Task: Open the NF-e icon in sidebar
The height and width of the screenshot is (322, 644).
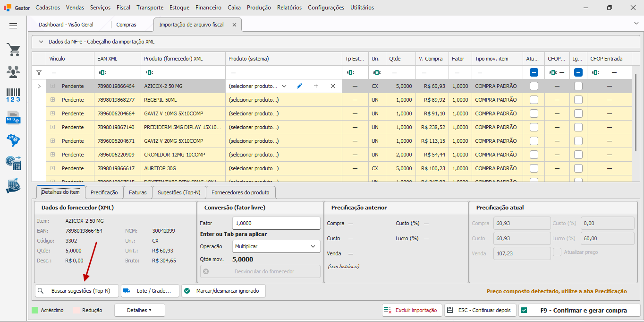Action: click(13, 140)
